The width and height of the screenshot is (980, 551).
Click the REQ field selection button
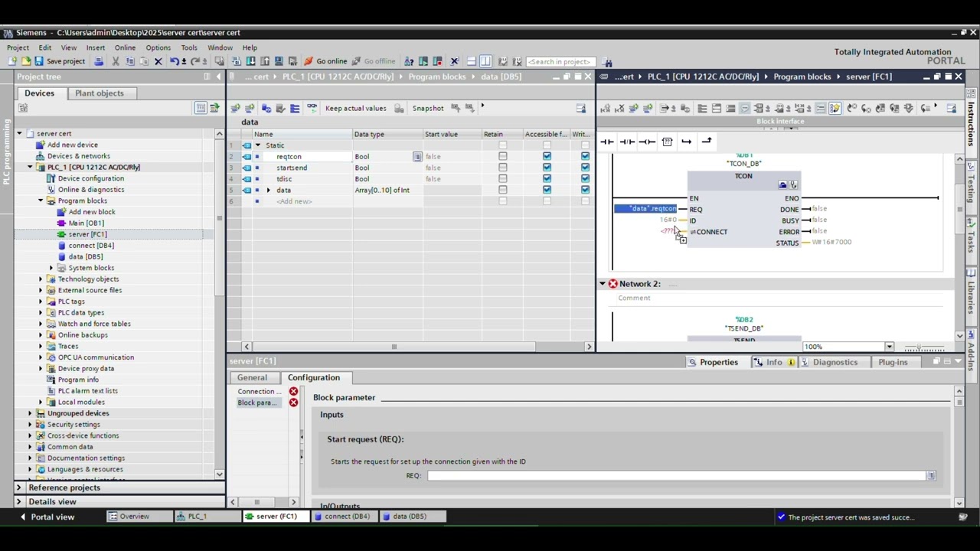click(931, 476)
